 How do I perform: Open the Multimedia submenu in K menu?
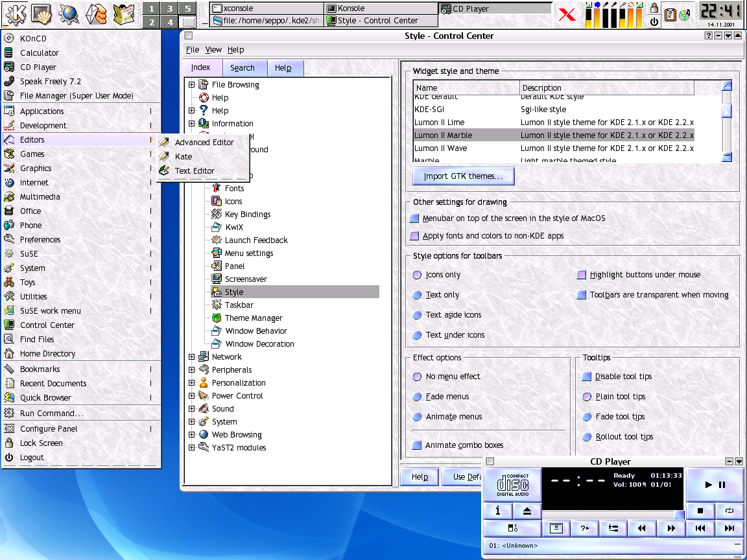pyautogui.click(x=82, y=196)
